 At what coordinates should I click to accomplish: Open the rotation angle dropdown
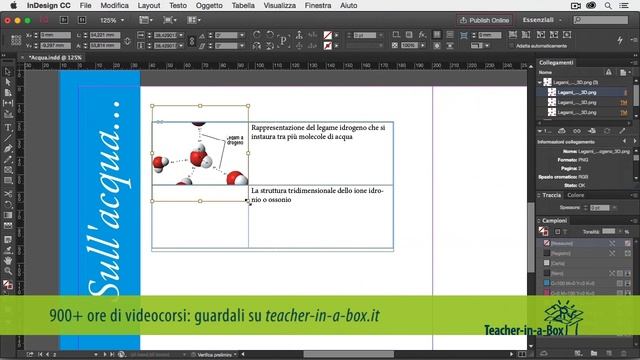pos(242,35)
